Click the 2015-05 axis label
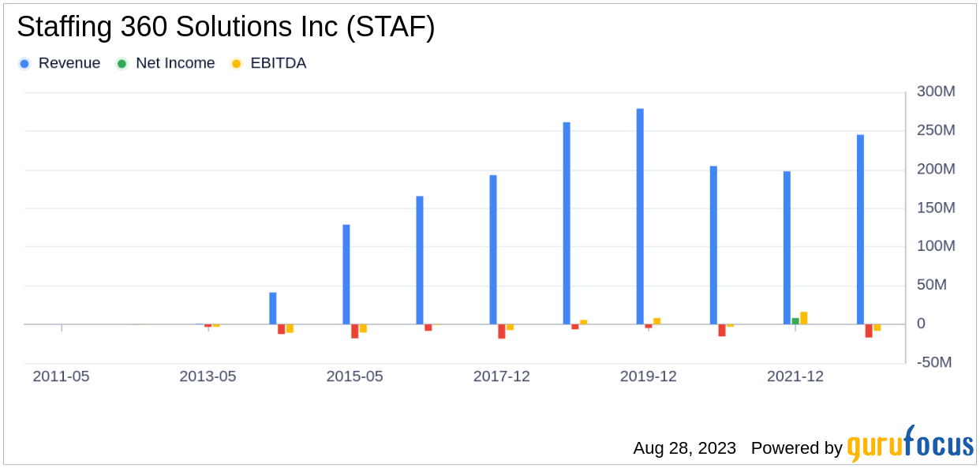 pos(354,377)
